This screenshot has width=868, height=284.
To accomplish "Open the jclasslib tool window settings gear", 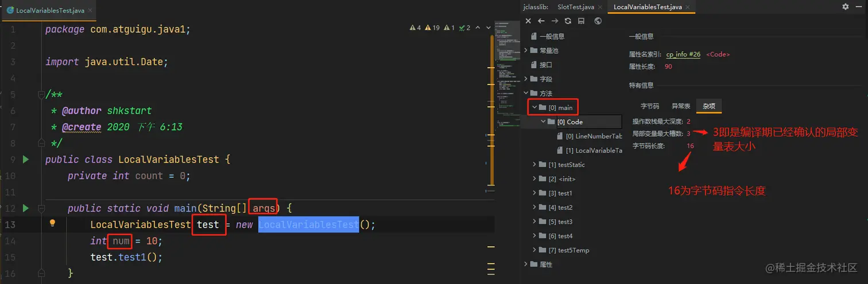I will coord(845,7).
